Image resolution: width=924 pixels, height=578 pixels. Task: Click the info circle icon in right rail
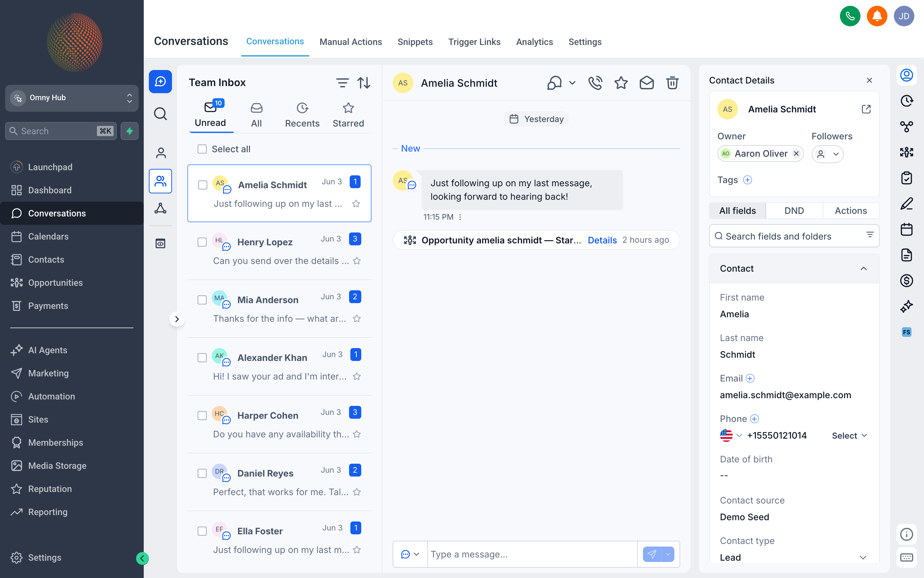906,534
